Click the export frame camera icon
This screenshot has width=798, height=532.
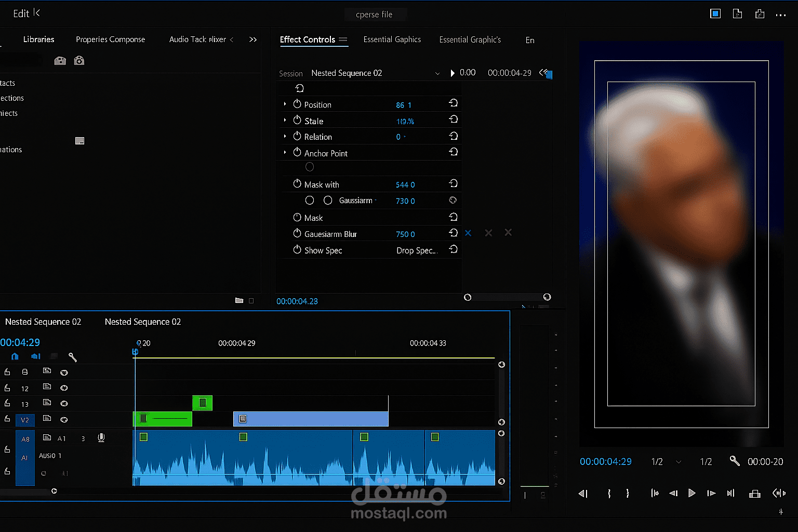pos(79,61)
